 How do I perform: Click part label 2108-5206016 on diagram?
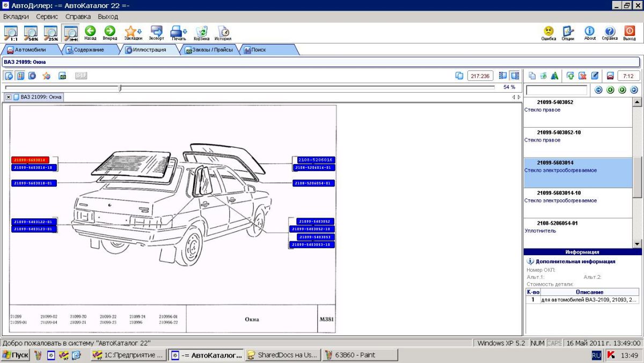click(x=316, y=160)
